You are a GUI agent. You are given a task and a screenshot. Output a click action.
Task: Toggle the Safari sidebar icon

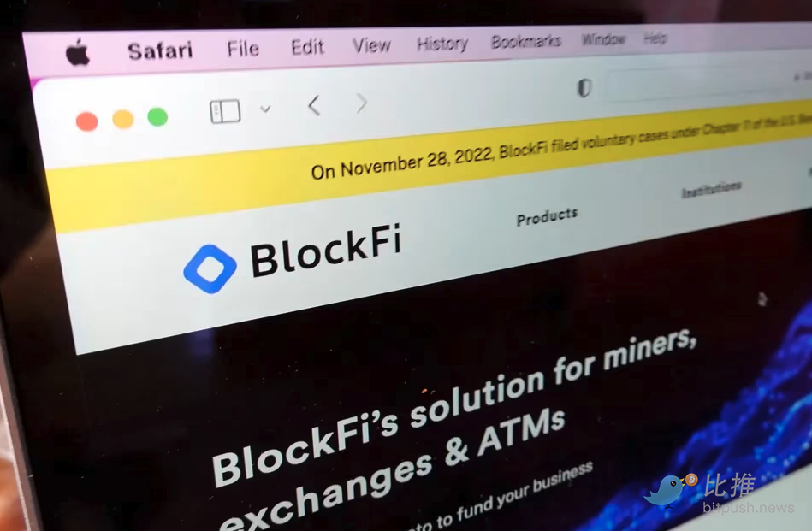click(x=225, y=111)
